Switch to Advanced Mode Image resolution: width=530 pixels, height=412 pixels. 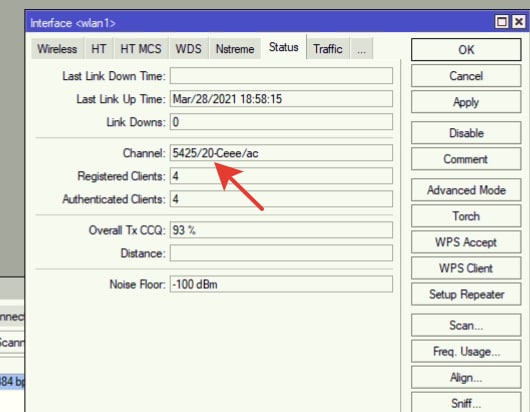pyautogui.click(x=466, y=190)
